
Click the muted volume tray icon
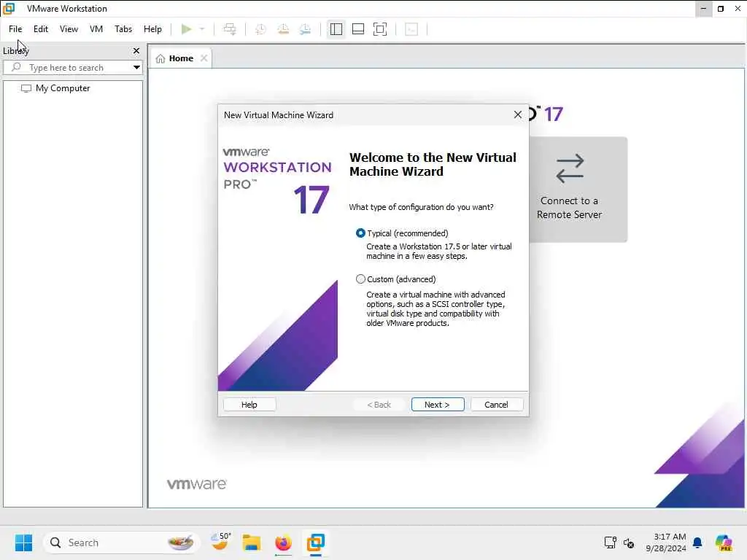click(x=629, y=542)
